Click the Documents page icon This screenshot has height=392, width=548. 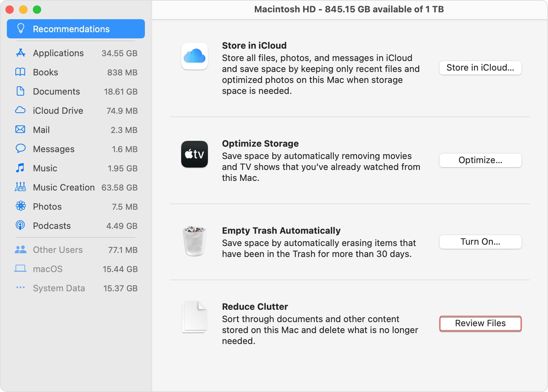pos(20,91)
